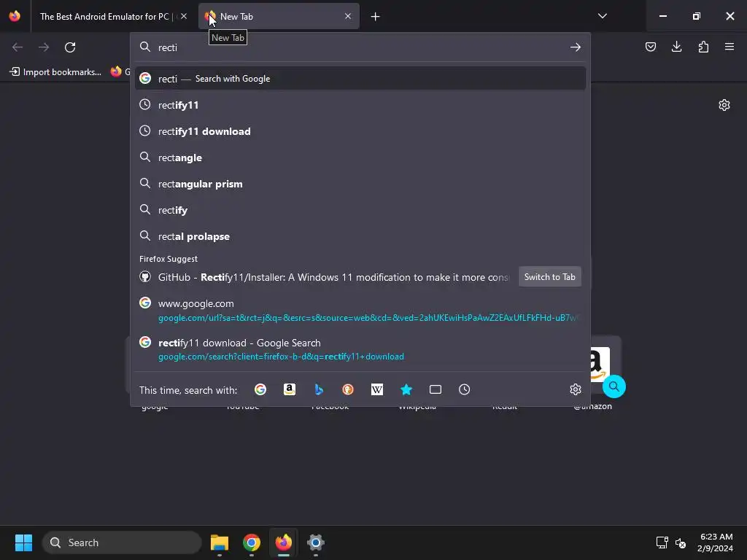Open the Save to Pocket icon
Screen dimensions: 747x560
650,47
